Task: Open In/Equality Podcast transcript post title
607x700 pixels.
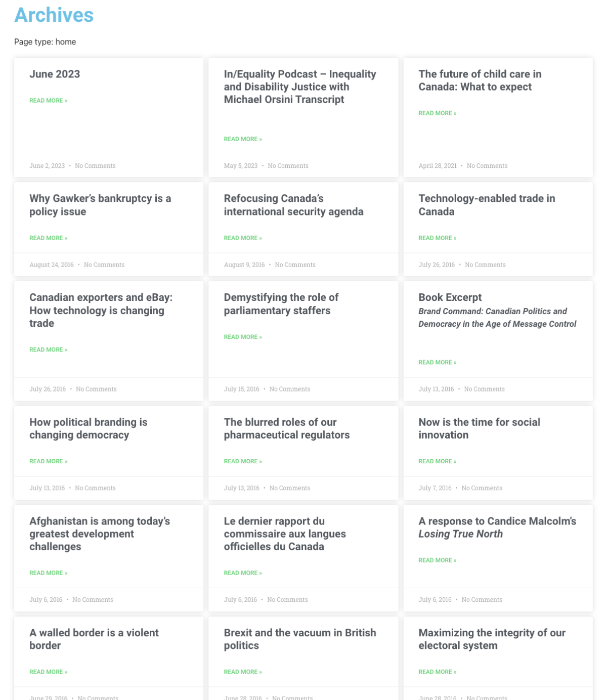Action: (300, 86)
